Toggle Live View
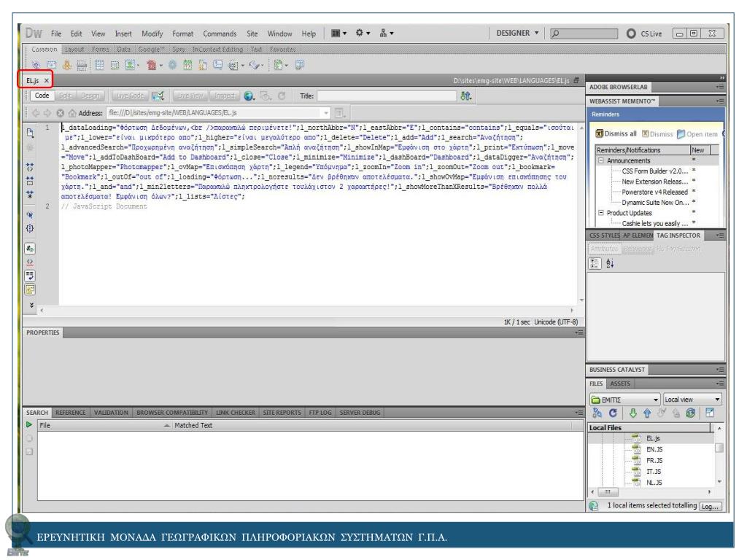 190,96
